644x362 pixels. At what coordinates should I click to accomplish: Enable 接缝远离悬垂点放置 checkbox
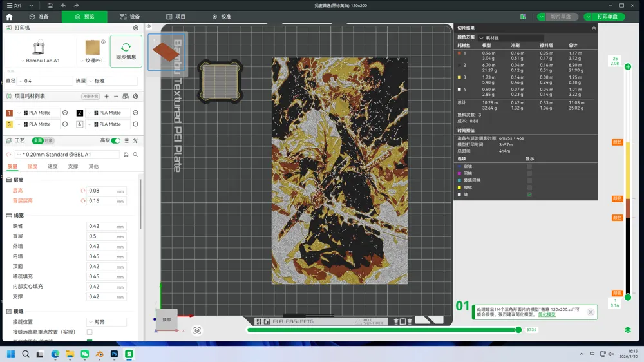click(x=90, y=332)
